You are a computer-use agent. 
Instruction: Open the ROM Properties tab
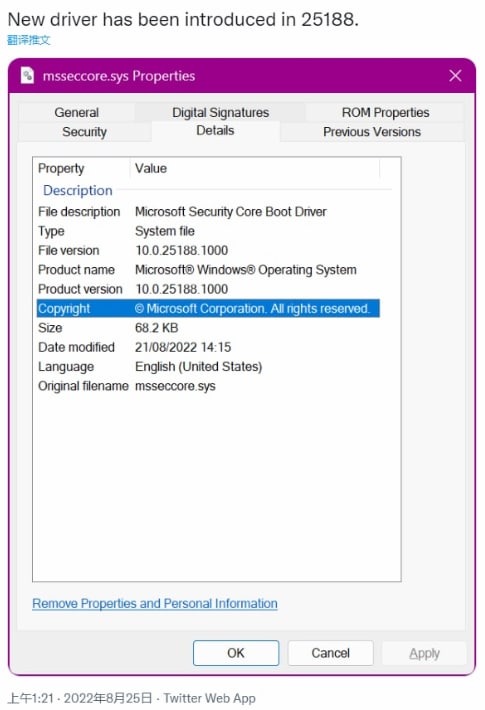[385, 112]
